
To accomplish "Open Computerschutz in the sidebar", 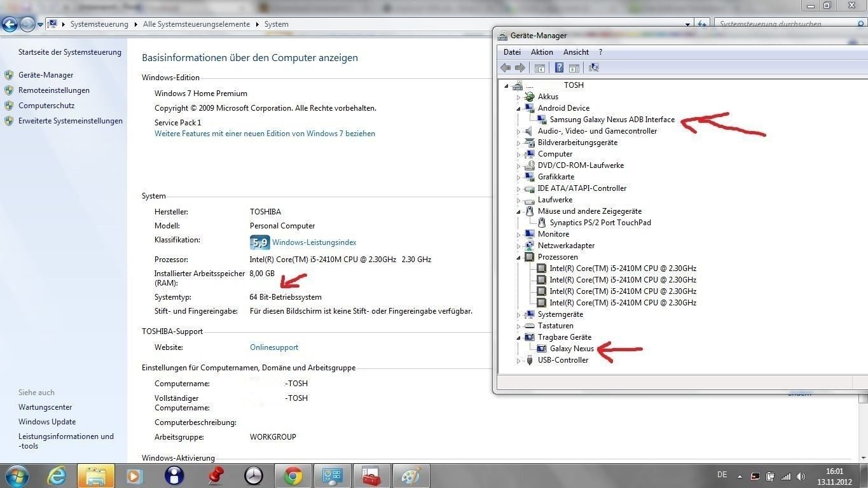I will click(x=46, y=106).
